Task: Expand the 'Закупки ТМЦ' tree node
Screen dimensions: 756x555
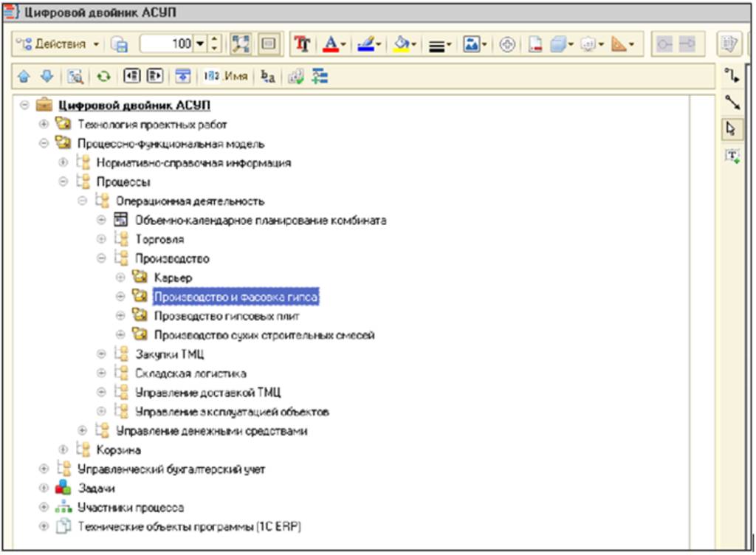Action: [102, 354]
